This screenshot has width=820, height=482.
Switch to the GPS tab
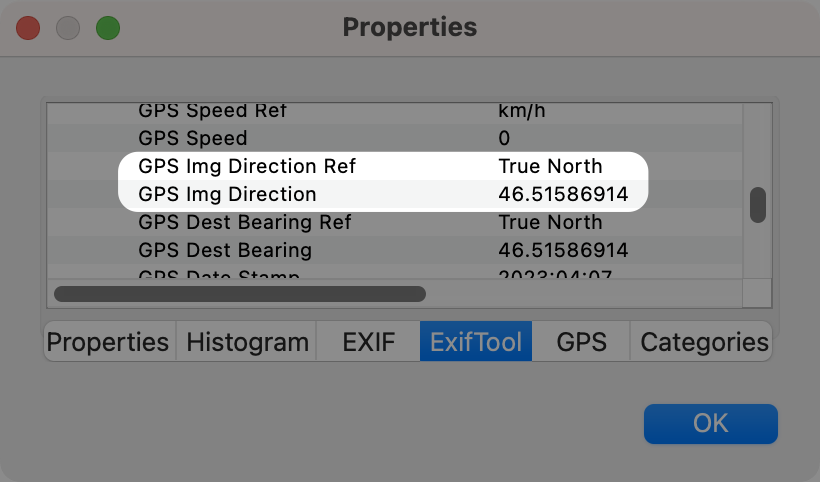tap(582, 342)
